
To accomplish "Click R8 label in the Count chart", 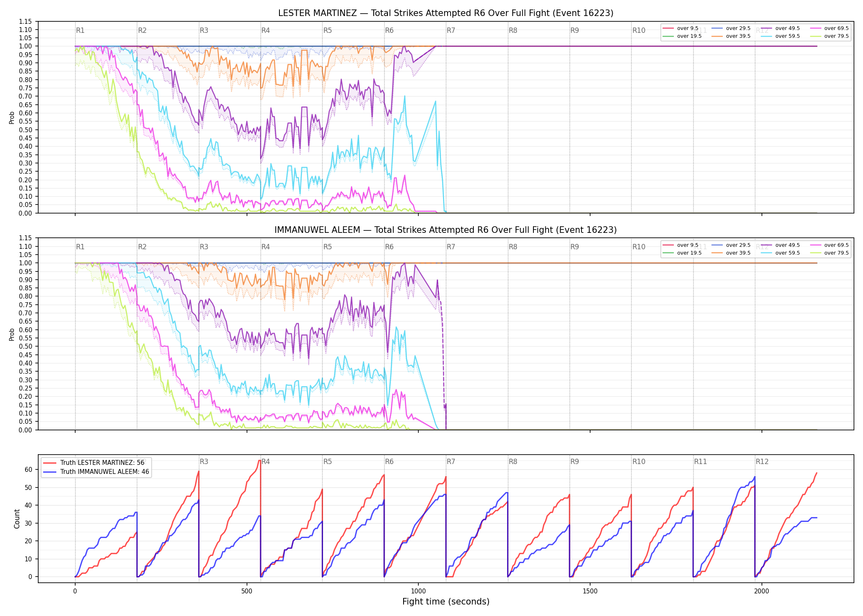I will pos(513,462).
